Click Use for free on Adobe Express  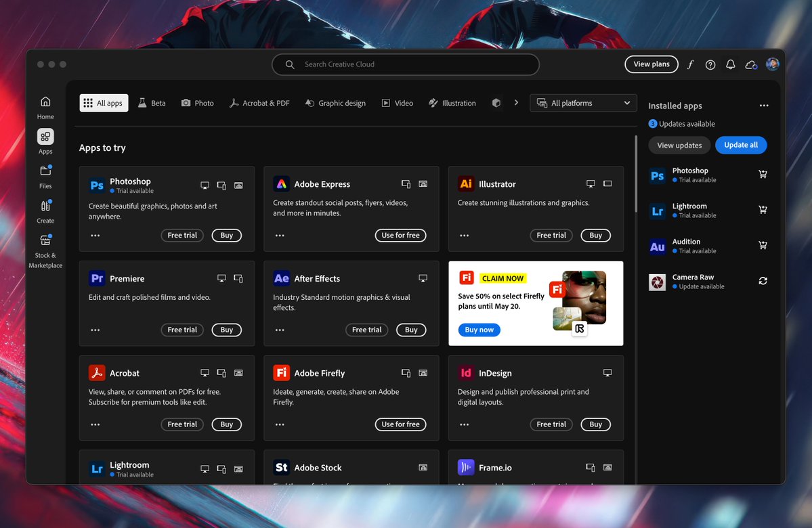(400, 235)
